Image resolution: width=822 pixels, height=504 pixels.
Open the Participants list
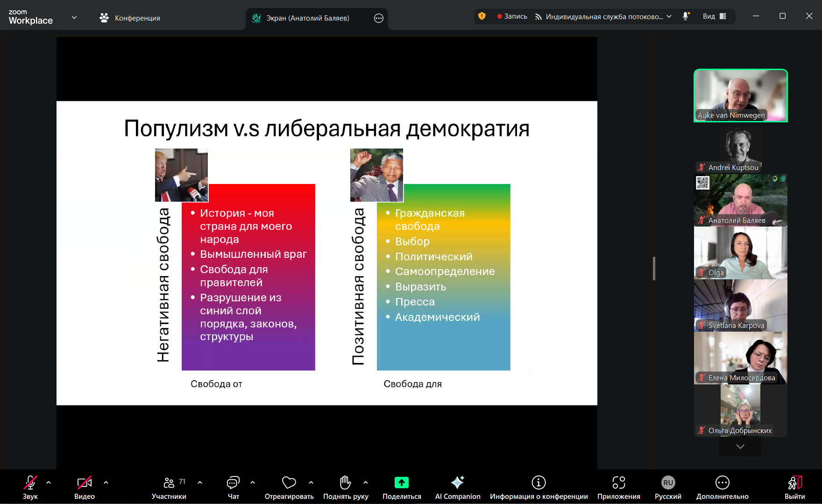(169, 487)
